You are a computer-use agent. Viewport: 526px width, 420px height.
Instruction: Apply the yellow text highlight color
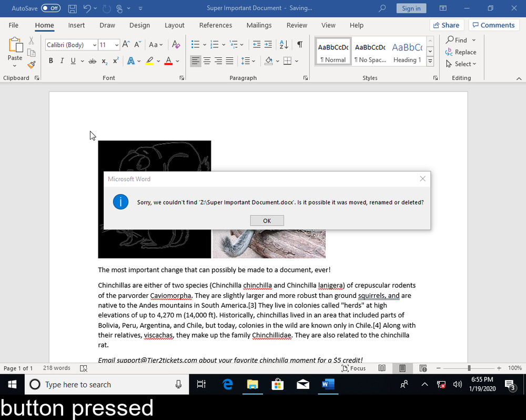[x=149, y=61]
